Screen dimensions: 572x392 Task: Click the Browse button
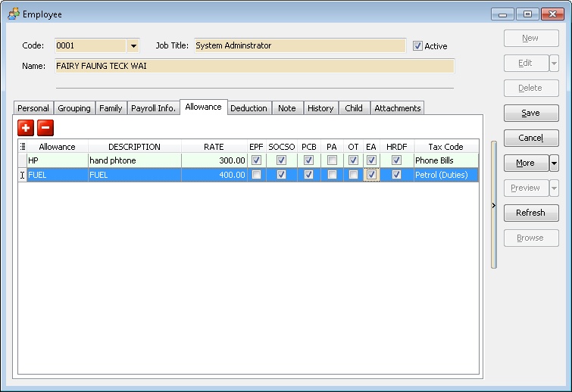tap(531, 238)
